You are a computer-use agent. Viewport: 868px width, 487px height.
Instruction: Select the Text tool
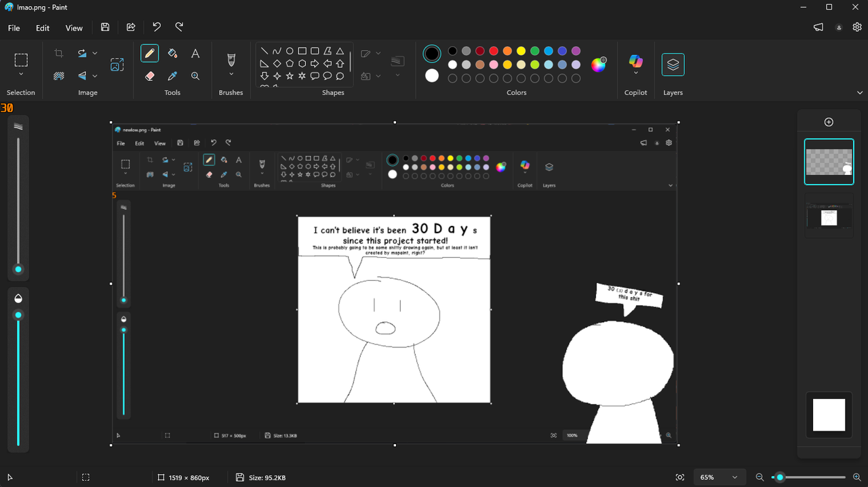coord(195,52)
